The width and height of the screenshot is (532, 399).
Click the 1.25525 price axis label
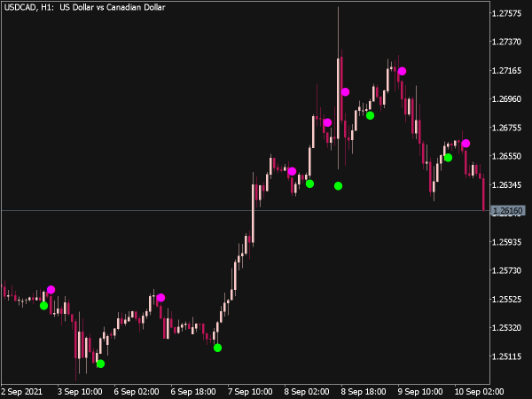click(506, 300)
